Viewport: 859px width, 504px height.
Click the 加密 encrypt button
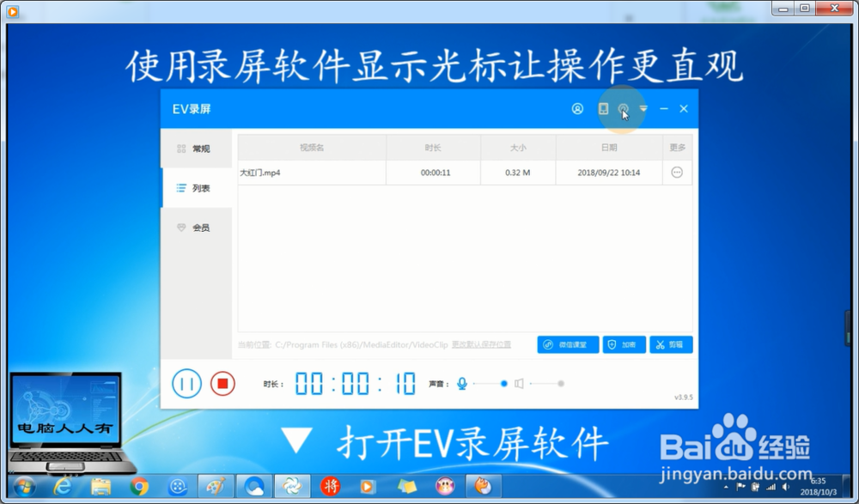[624, 344]
